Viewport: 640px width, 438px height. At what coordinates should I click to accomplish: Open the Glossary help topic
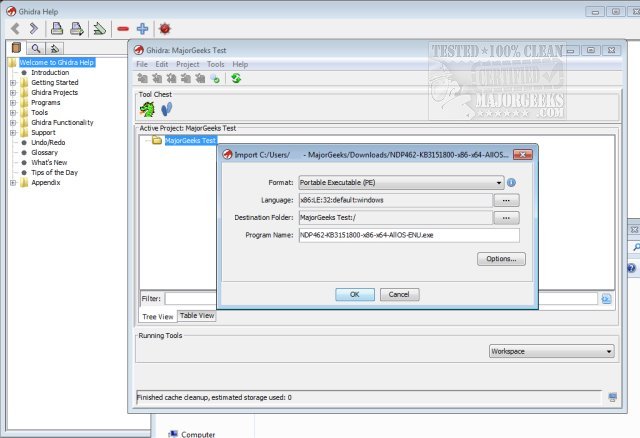(x=44, y=152)
